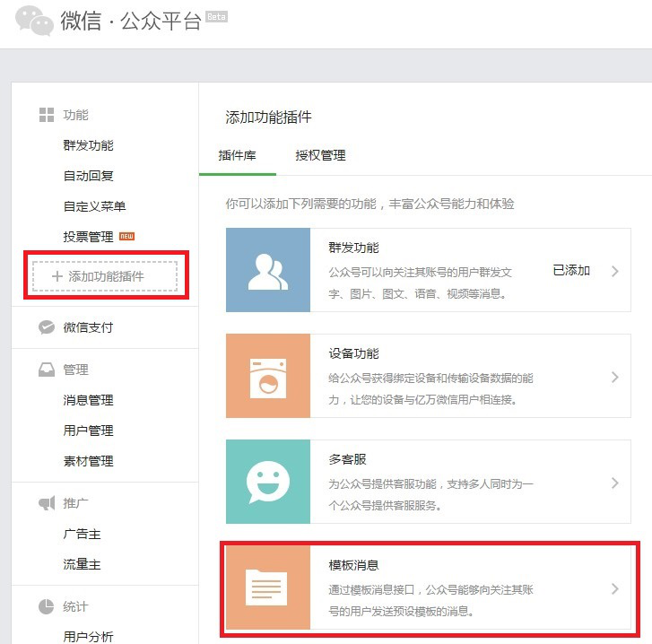Open 消息管理 in the sidebar
Viewport: 652px width, 644px height.
click(88, 400)
